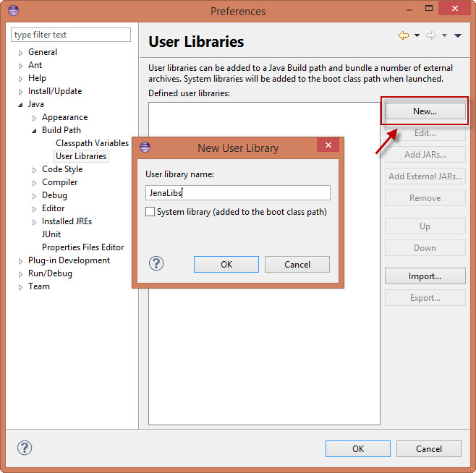Click the help icon in the New User Library dialog

click(156, 264)
